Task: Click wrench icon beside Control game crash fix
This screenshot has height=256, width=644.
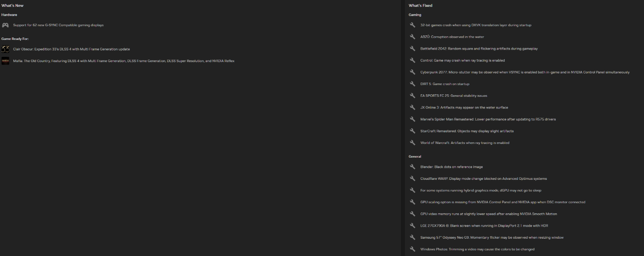Action: (x=413, y=60)
